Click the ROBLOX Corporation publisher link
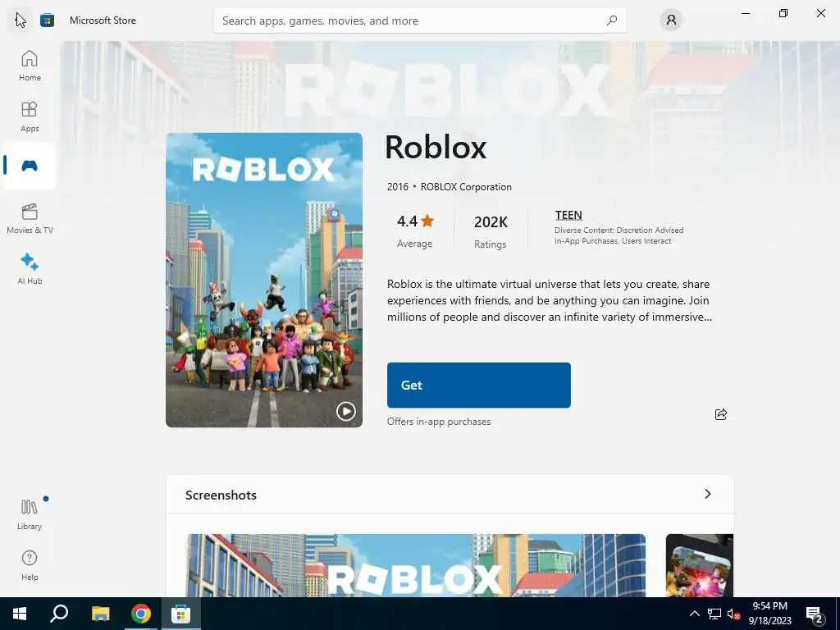The image size is (840, 630). 466,187
